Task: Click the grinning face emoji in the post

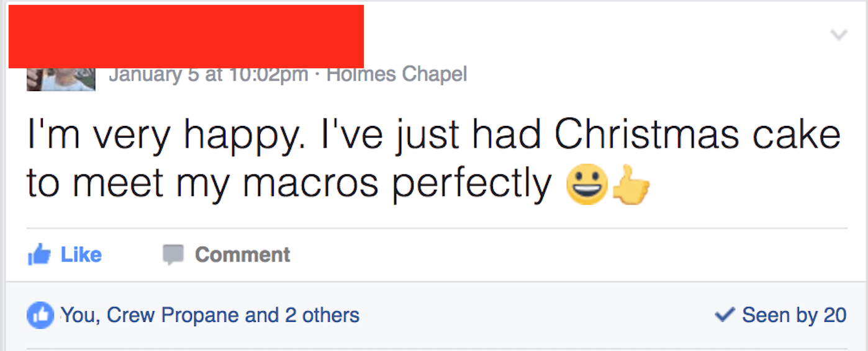Action: pos(586,184)
